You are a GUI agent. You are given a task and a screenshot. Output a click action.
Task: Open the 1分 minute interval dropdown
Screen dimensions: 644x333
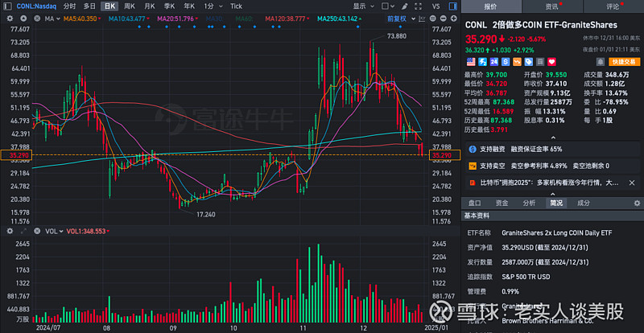[213, 6]
